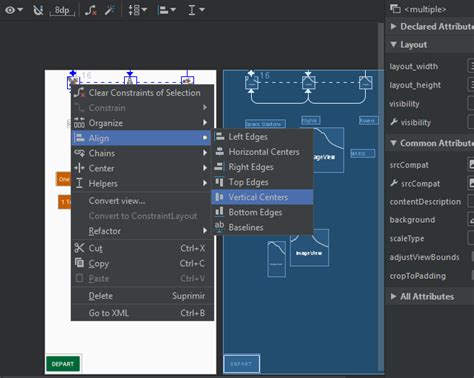Select right image view in blueprint

click(365, 82)
